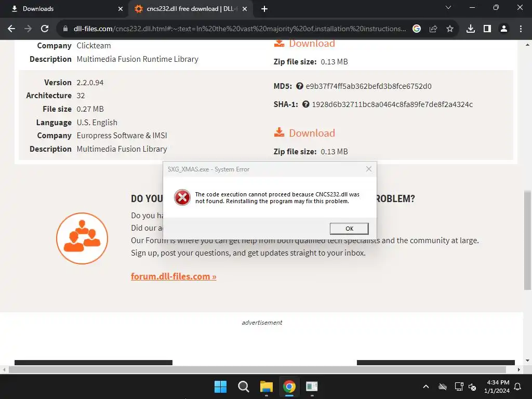Open the clock showing 4:34 PM
Viewport: 532px width, 399px height.
(497, 387)
